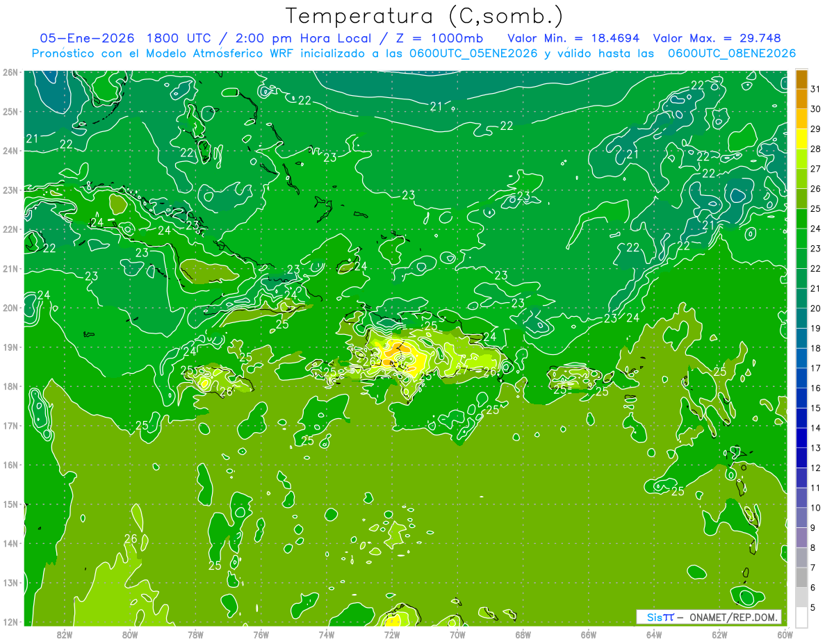Screen dimensions: 834x644
Task: Click the "19N" latitude axis label
Action: click(10, 347)
